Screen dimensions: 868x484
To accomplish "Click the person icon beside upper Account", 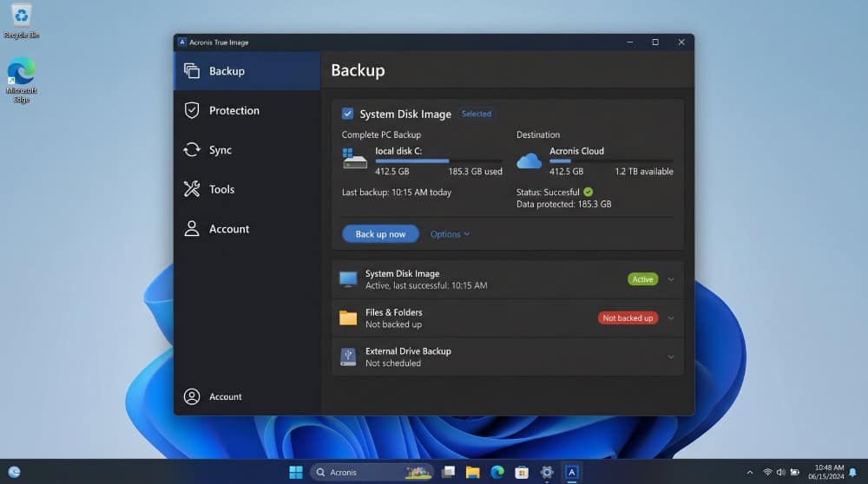I will [x=192, y=228].
